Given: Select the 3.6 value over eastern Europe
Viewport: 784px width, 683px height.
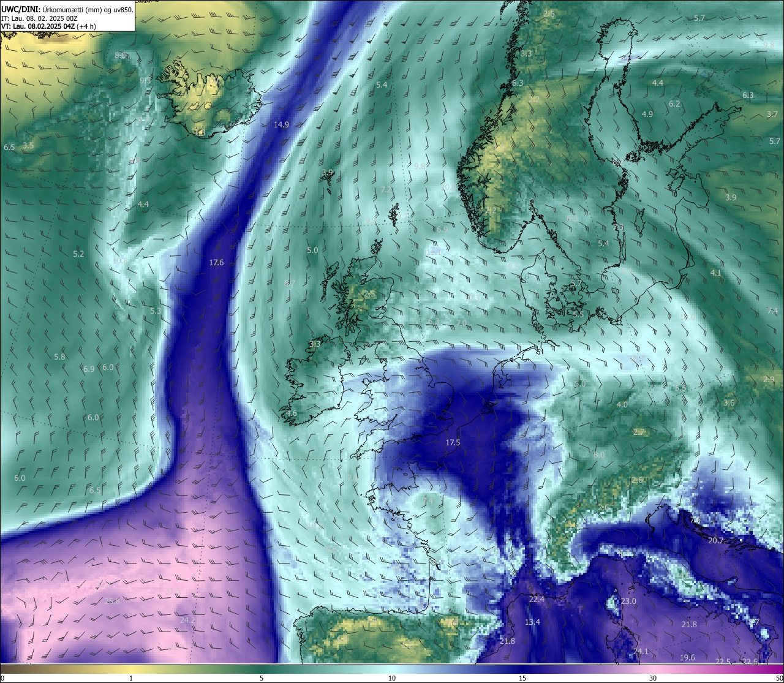Looking at the screenshot, I should (x=728, y=402).
